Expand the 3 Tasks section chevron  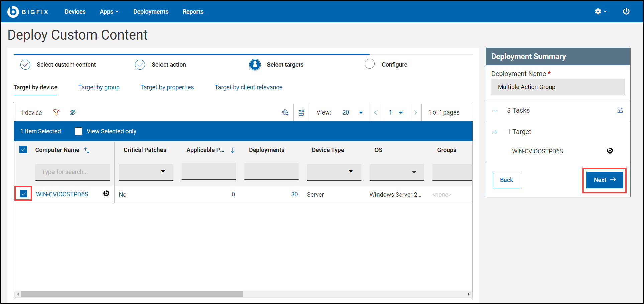coord(495,110)
